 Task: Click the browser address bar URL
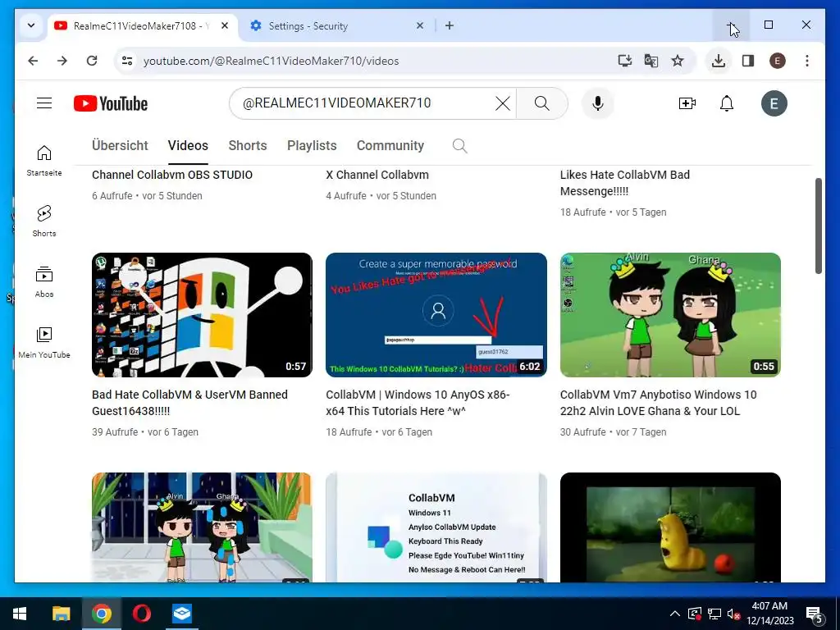point(271,61)
